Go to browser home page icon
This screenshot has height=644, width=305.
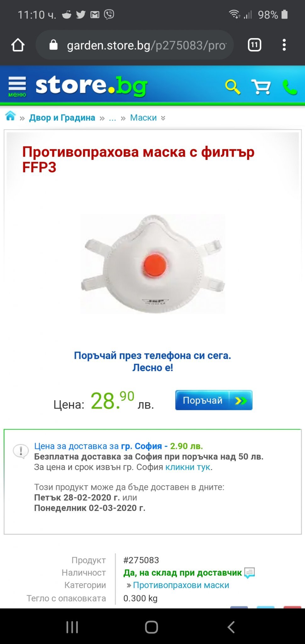point(18,45)
